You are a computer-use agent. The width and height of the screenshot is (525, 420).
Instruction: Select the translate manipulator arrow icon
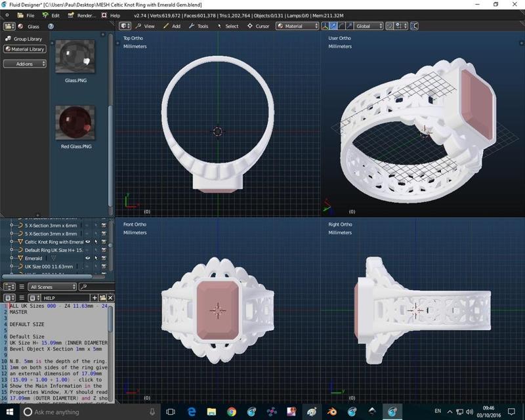tap(333, 26)
